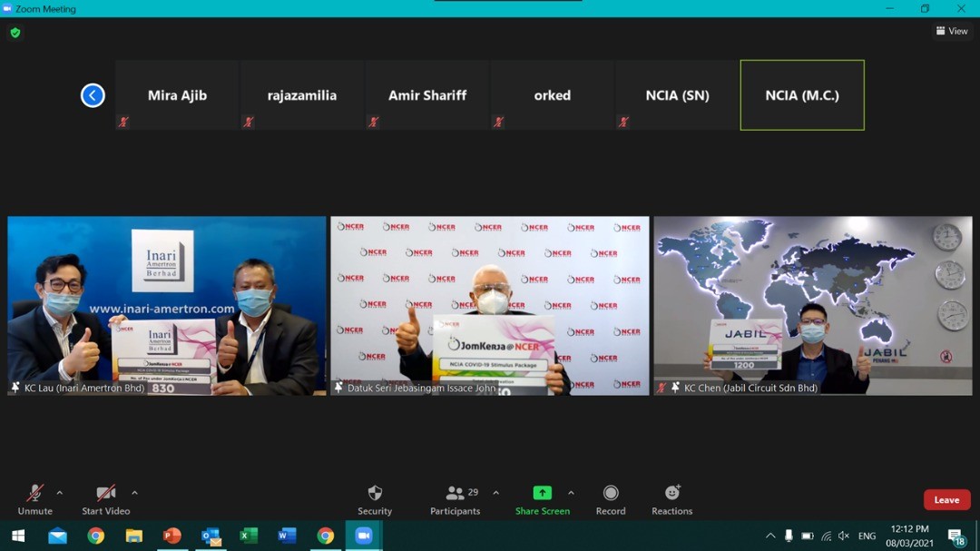Open Outlook from the taskbar
Screen dimensions: 980x551
point(211,536)
